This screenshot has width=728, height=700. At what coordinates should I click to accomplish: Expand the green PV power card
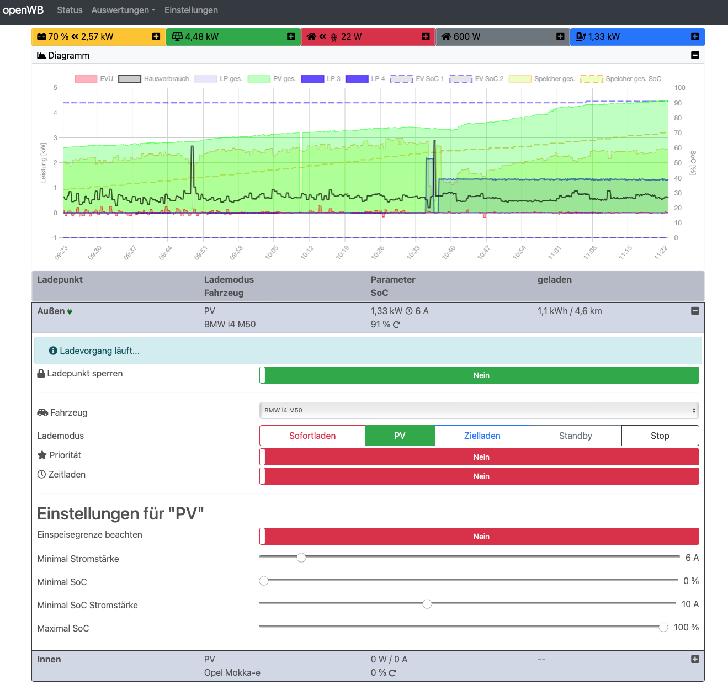point(291,36)
